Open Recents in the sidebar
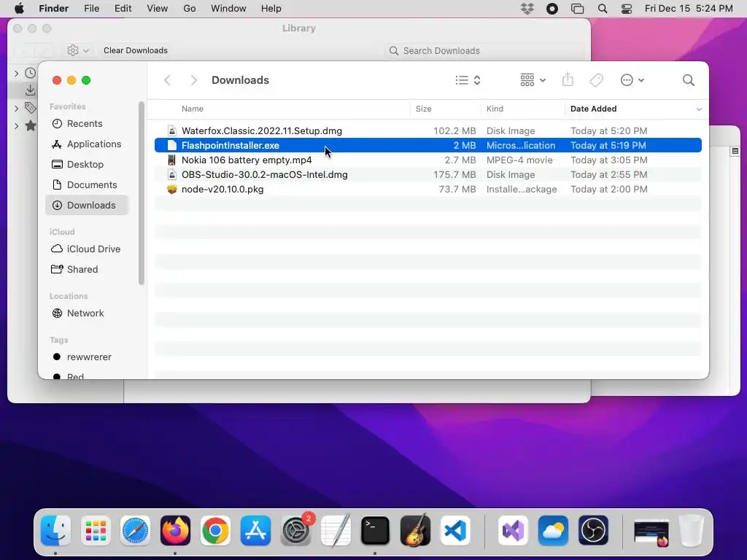Image resolution: width=747 pixels, height=560 pixels. click(x=88, y=123)
